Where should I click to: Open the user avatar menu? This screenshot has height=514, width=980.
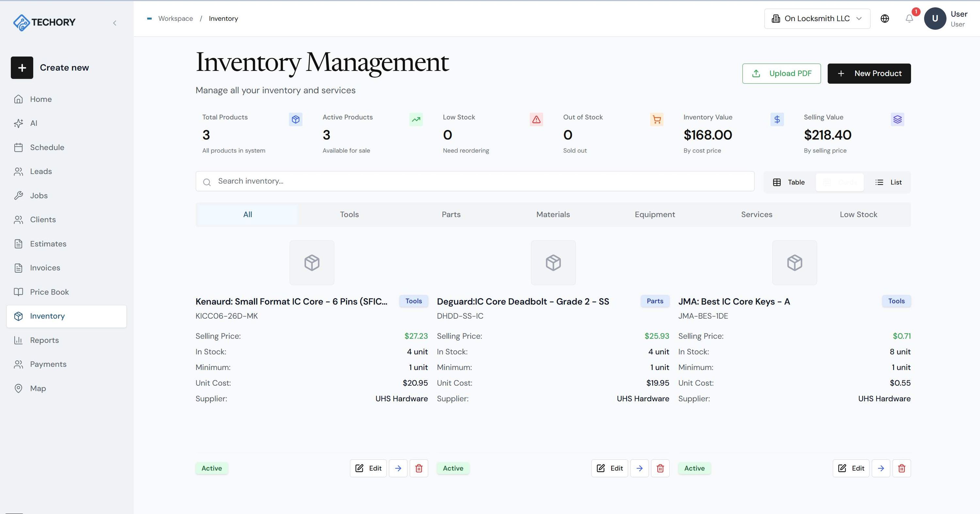pos(935,19)
